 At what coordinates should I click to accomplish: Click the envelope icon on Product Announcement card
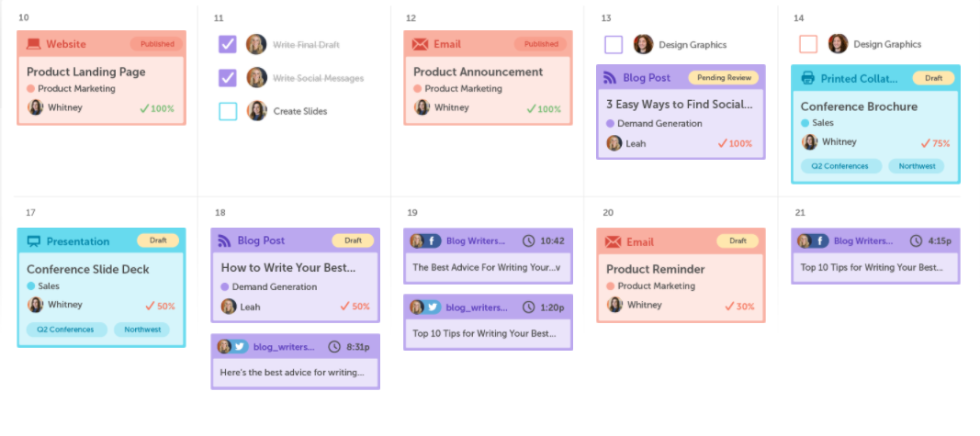pos(421,44)
